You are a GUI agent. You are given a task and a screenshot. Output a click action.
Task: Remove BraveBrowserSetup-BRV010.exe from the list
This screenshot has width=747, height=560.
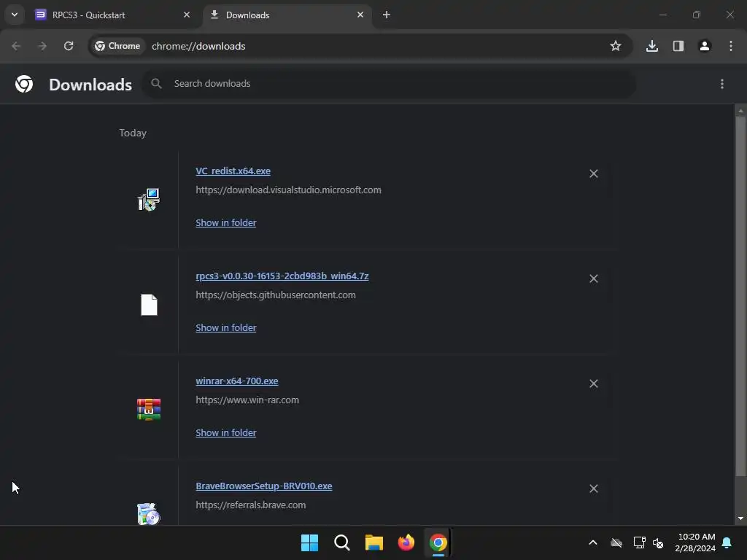coord(594,489)
